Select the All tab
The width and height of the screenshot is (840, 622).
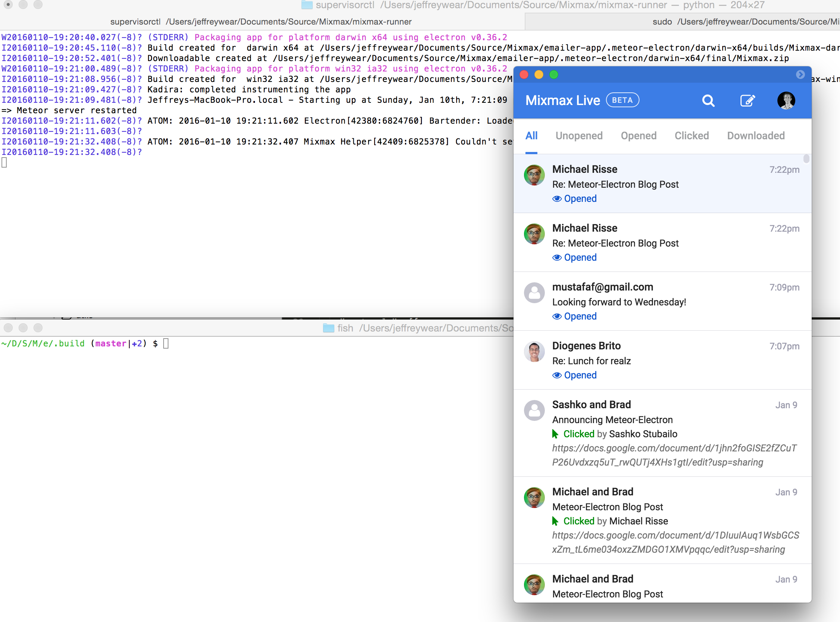click(x=531, y=136)
